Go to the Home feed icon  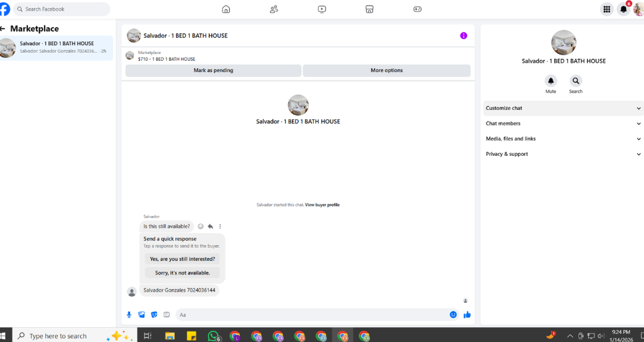(x=226, y=9)
